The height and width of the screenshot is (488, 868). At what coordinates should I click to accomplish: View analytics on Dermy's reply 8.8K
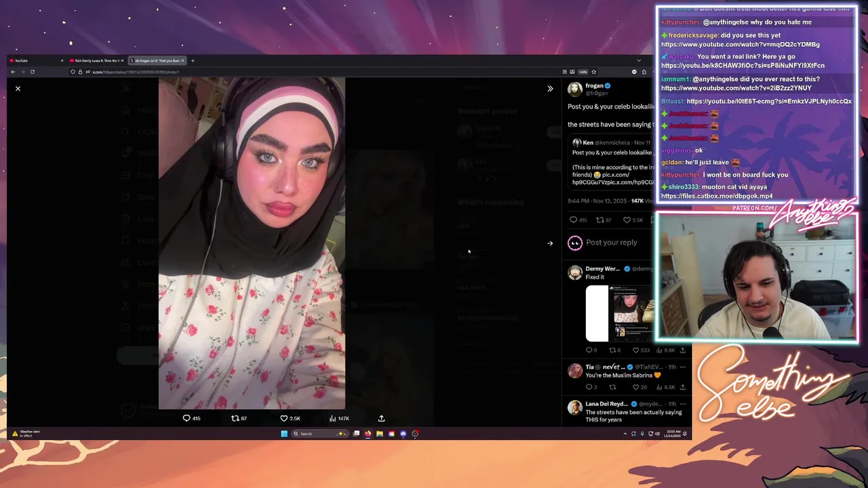(x=659, y=350)
